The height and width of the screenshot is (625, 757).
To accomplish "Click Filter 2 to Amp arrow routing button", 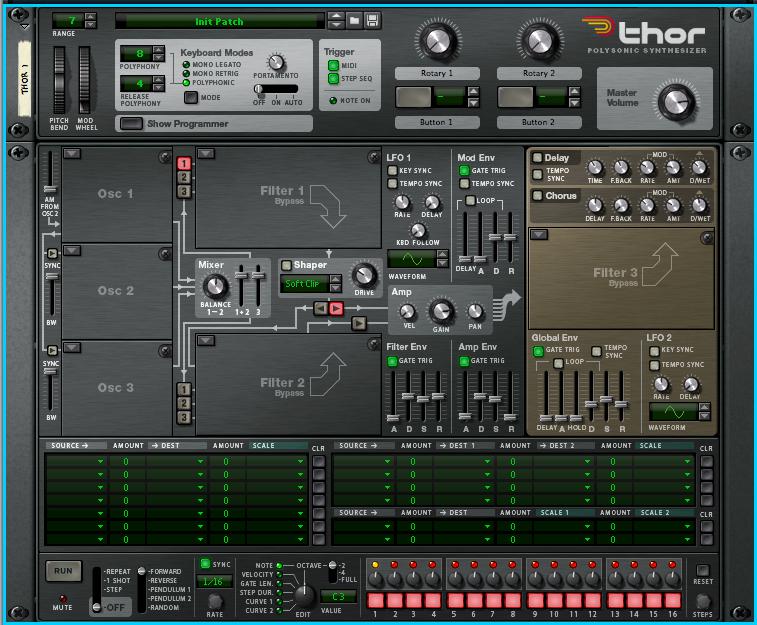I will click(358, 323).
